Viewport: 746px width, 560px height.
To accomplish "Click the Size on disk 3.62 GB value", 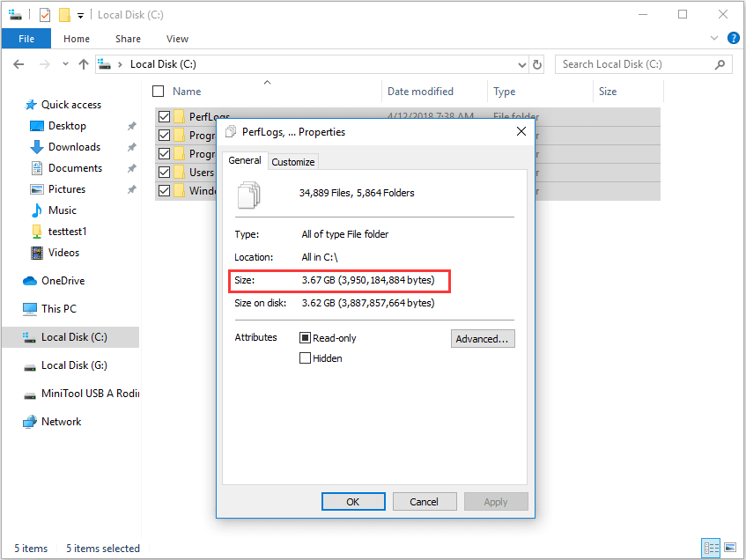I will pos(368,303).
